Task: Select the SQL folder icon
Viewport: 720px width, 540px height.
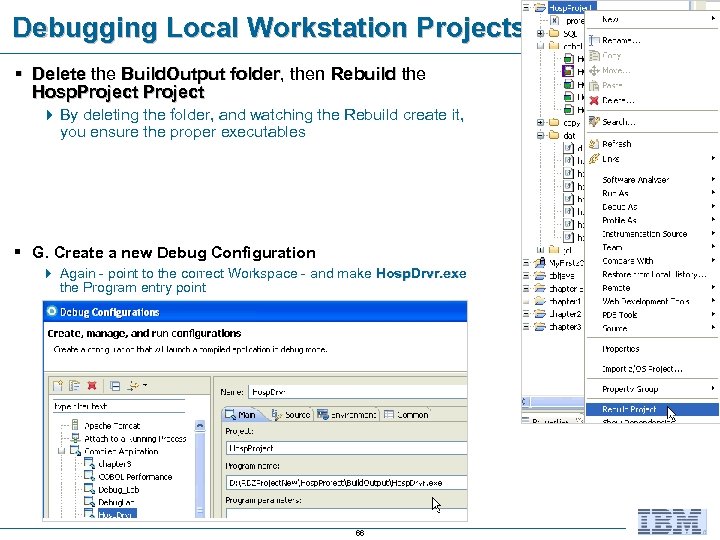Action: pos(554,33)
